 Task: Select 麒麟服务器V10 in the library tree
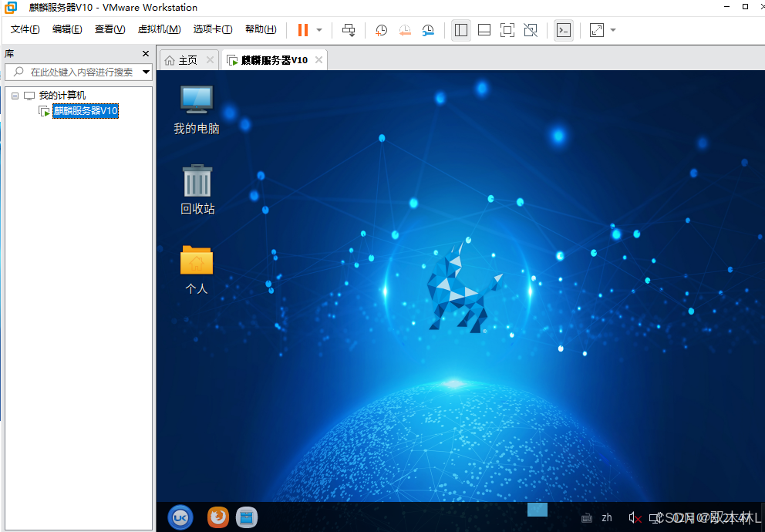[86, 111]
